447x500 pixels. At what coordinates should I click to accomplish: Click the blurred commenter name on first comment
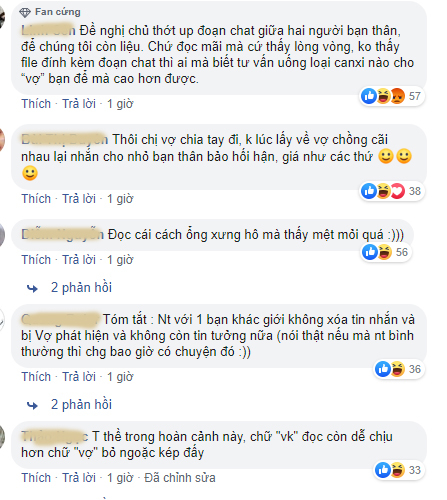(48, 31)
